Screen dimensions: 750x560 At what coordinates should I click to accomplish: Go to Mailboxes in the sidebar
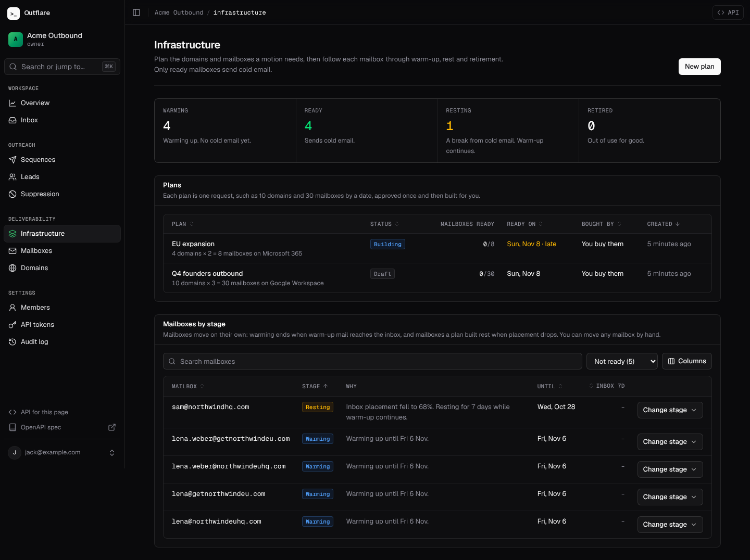(62, 251)
